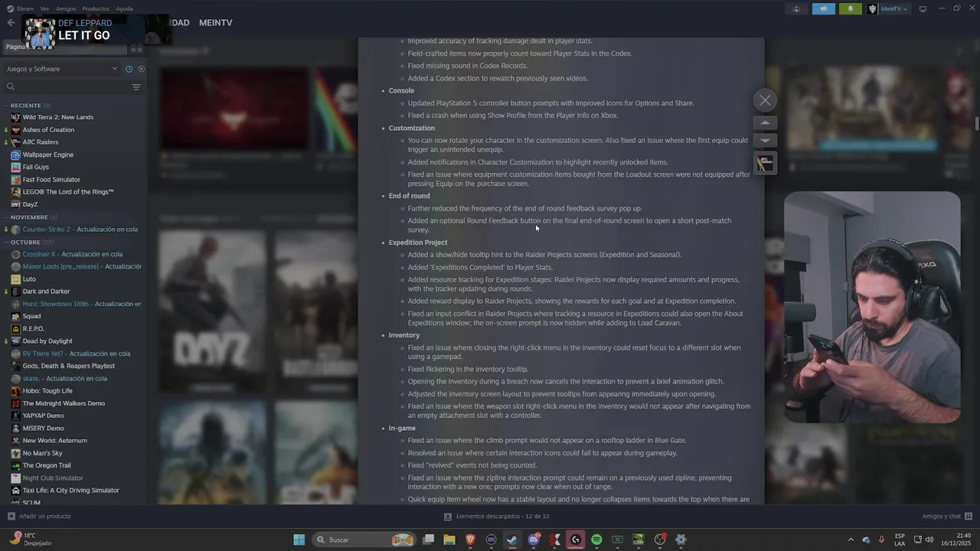Open Amigos y chat
Viewport: 980px width, 551px height.
(947, 517)
